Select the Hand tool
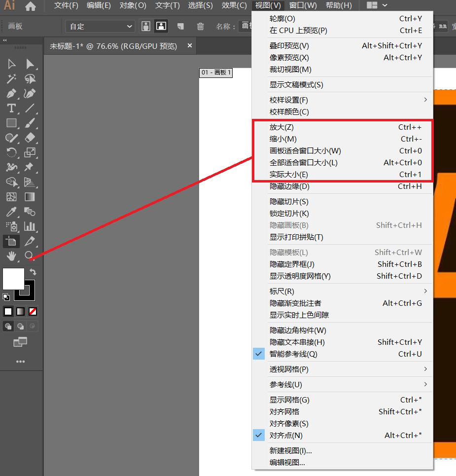This screenshot has height=476, width=456. pos(11,256)
